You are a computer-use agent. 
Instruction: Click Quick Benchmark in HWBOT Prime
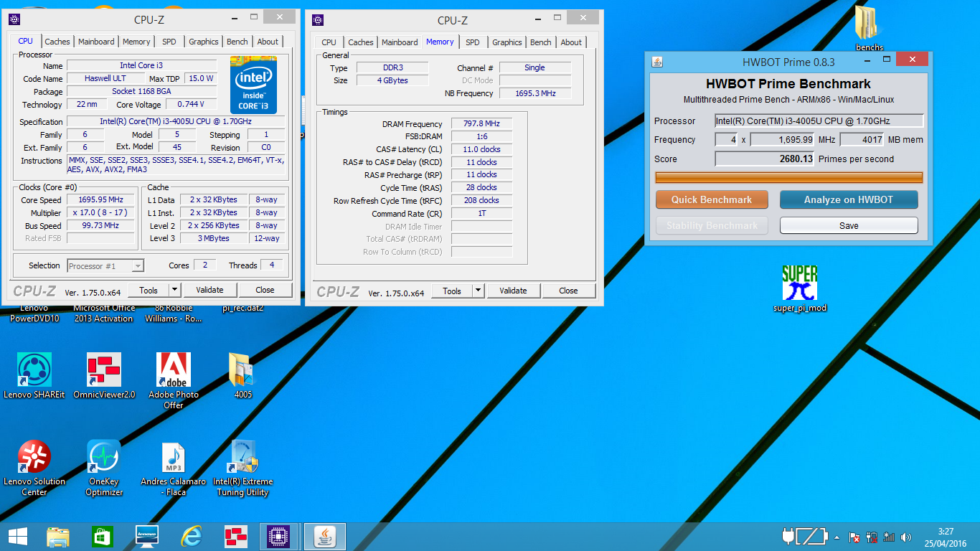tap(712, 199)
